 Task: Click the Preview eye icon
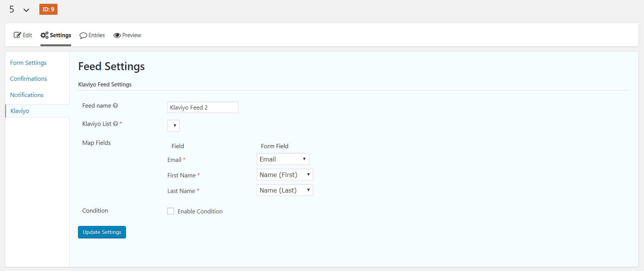click(117, 35)
